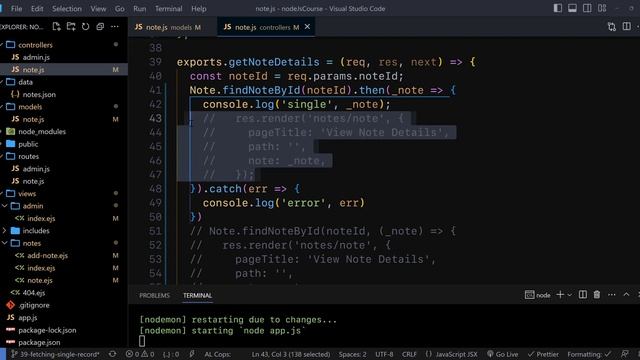
Task: Close the note.js controllers tab
Action: [307, 27]
